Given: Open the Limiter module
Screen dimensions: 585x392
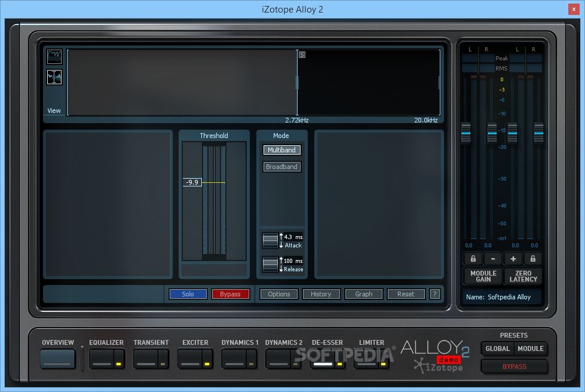Looking at the screenshot, I should click(x=366, y=359).
